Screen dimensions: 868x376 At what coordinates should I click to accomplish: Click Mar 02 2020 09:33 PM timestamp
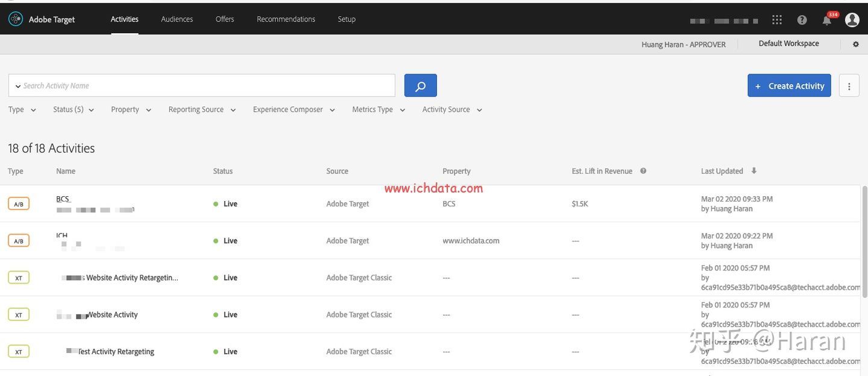click(x=737, y=199)
